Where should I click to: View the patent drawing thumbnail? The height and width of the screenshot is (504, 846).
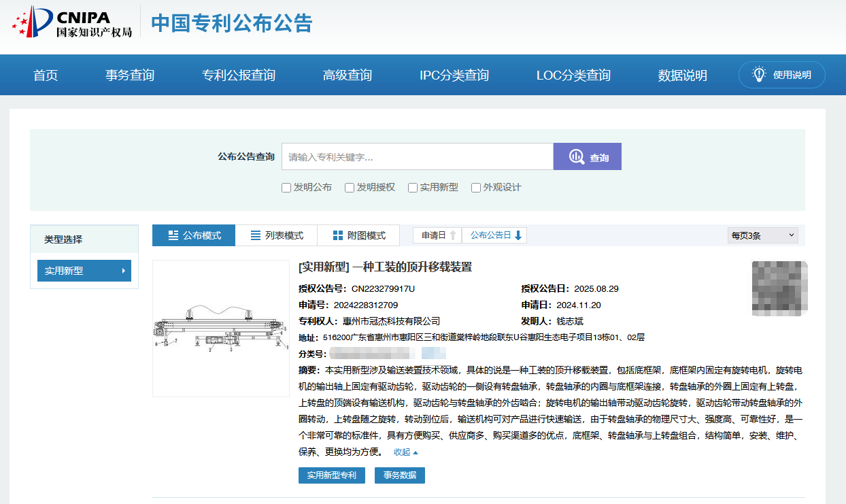click(x=220, y=329)
